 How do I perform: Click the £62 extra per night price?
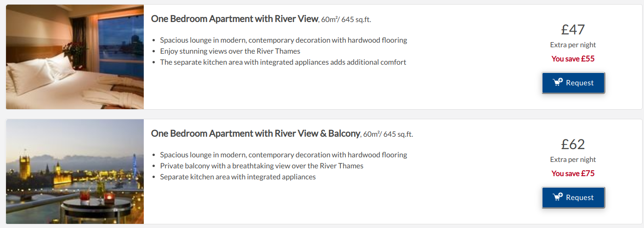pos(573,145)
